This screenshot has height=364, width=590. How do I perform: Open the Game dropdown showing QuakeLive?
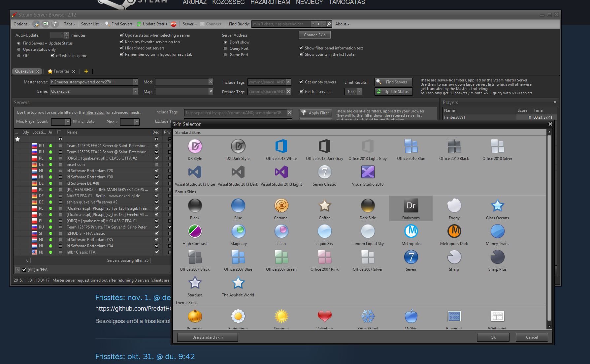click(x=135, y=91)
